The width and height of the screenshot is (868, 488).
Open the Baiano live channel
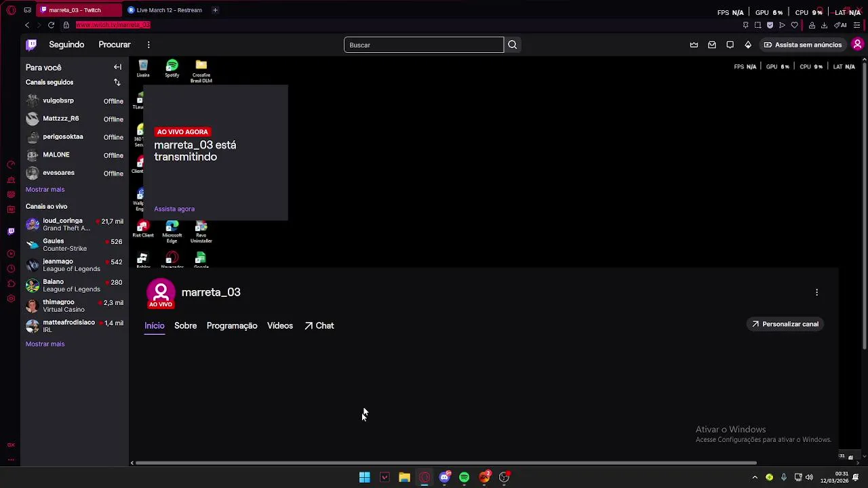pos(75,285)
